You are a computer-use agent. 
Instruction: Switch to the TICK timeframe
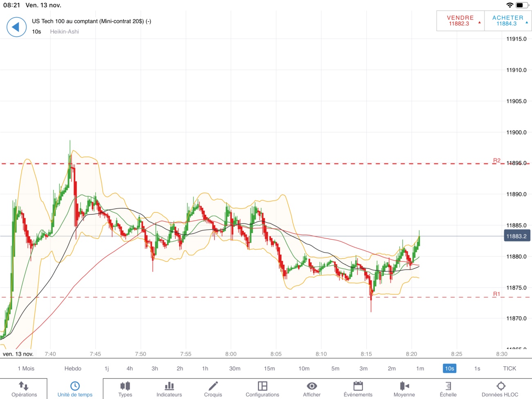(x=509, y=368)
